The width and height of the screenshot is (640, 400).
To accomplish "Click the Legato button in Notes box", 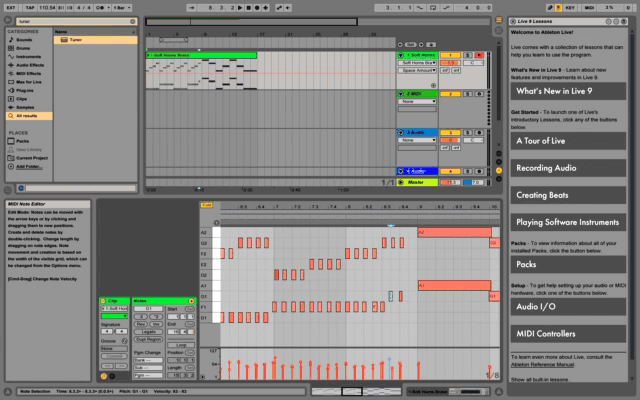I will pyautogui.click(x=148, y=331).
